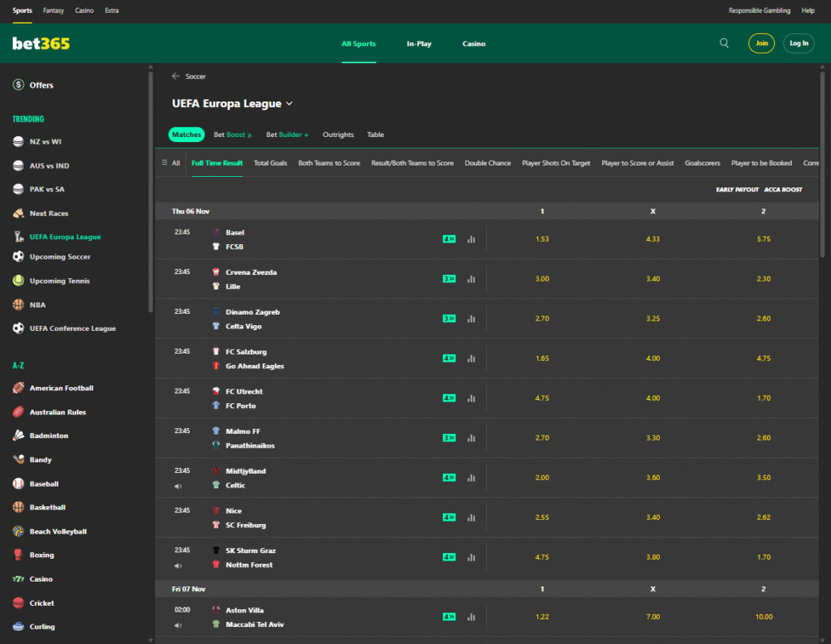
Task: Open Offers from the sidebar dollar icon
Action: [x=18, y=85]
